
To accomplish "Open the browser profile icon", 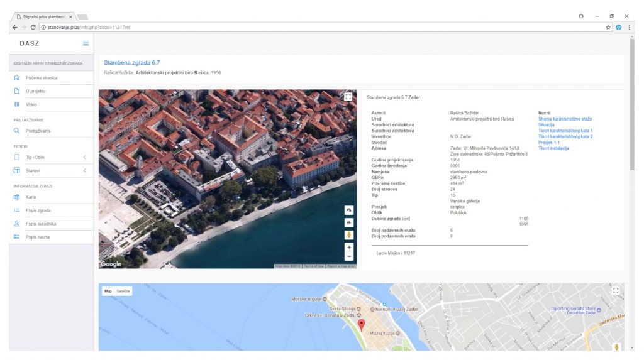I will 581,16.
